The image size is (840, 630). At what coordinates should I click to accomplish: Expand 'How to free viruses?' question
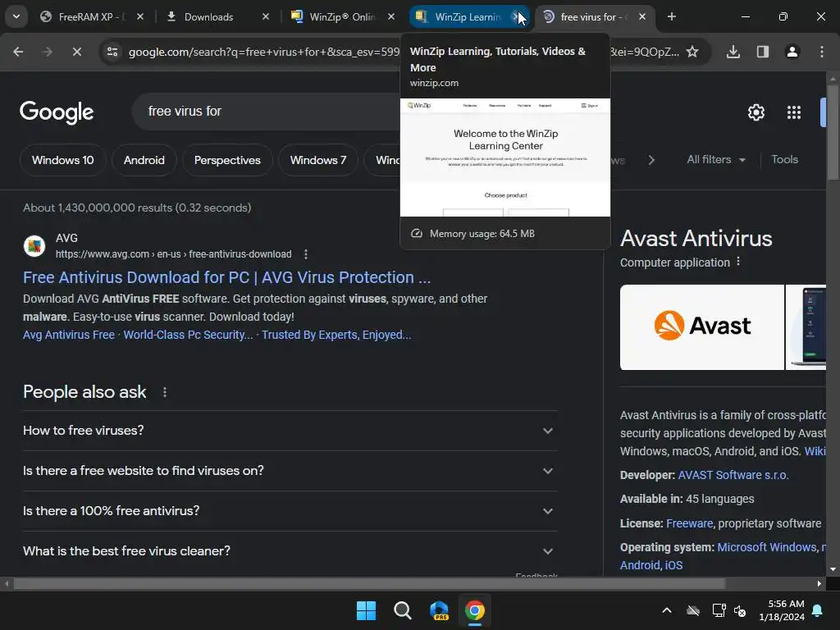click(290, 431)
